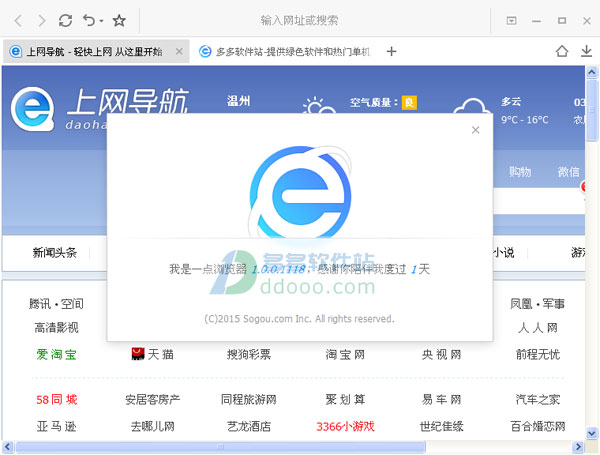600x455 pixels.
Task: Open 58同城 link
Action: pos(57,400)
